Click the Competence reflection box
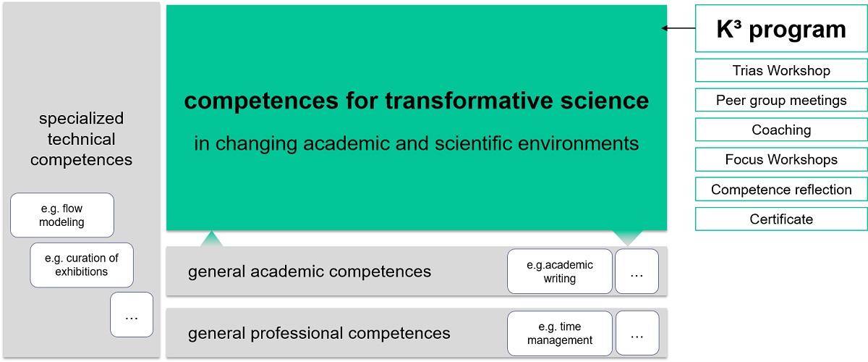 (x=781, y=189)
